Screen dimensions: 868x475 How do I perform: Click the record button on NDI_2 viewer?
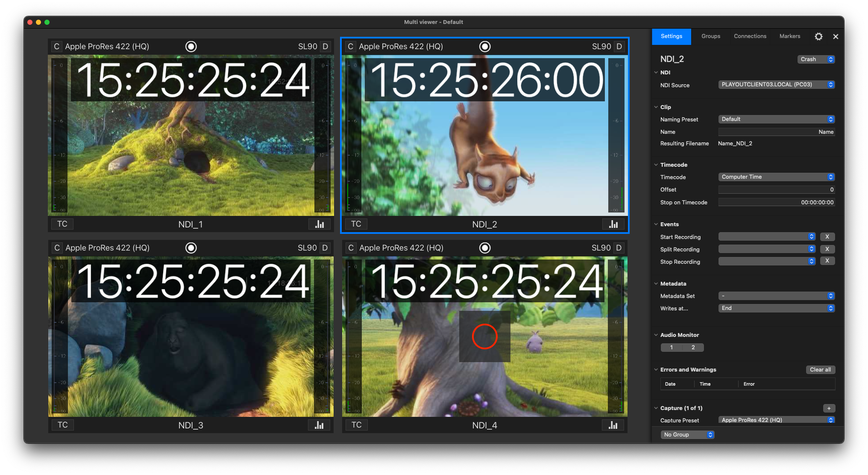pyautogui.click(x=485, y=47)
